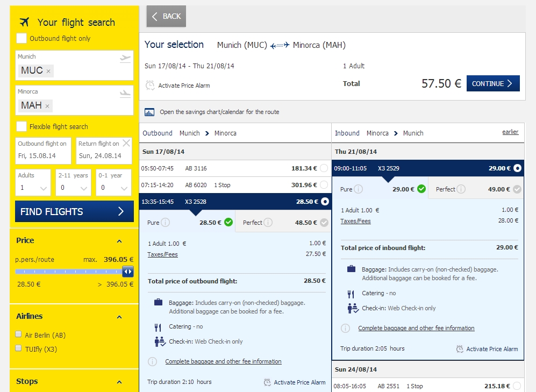Tick the Flexible flight search checkbox

click(22, 126)
